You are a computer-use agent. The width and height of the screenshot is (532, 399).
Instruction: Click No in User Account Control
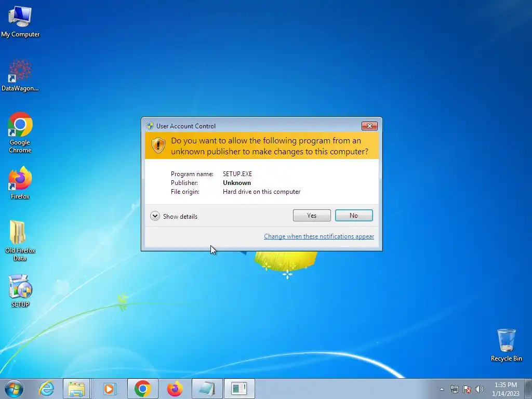point(354,216)
